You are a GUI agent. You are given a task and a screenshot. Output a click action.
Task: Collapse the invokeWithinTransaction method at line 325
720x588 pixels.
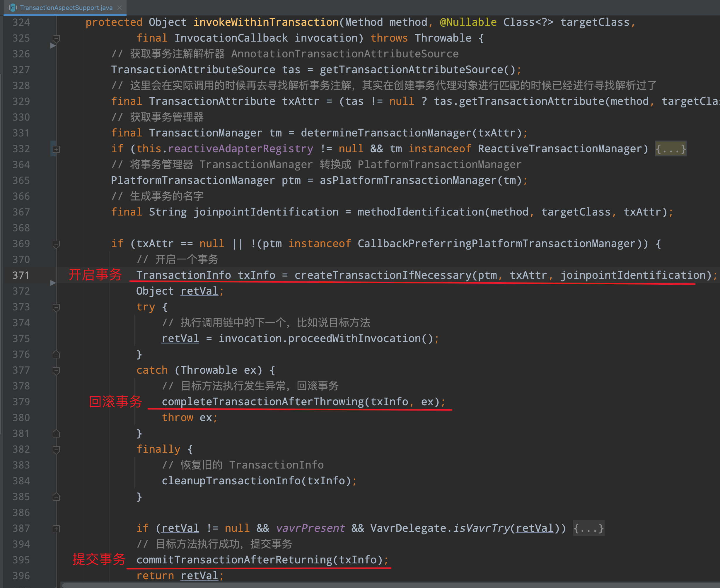[x=56, y=38]
